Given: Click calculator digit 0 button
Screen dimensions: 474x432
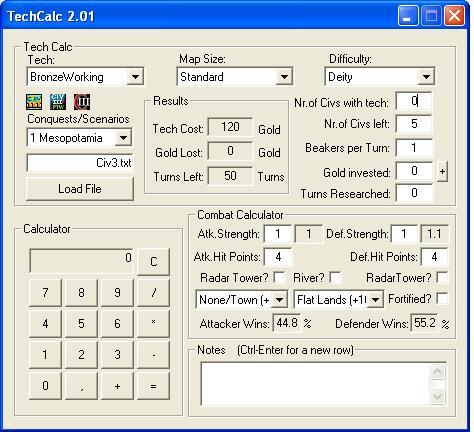Looking at the screenshot, I should point(45,386).
